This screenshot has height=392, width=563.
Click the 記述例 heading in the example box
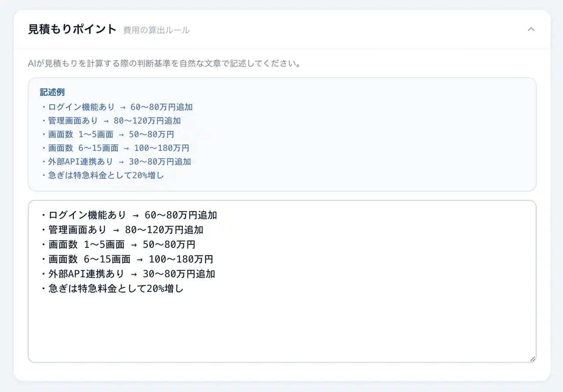(52, 92)
